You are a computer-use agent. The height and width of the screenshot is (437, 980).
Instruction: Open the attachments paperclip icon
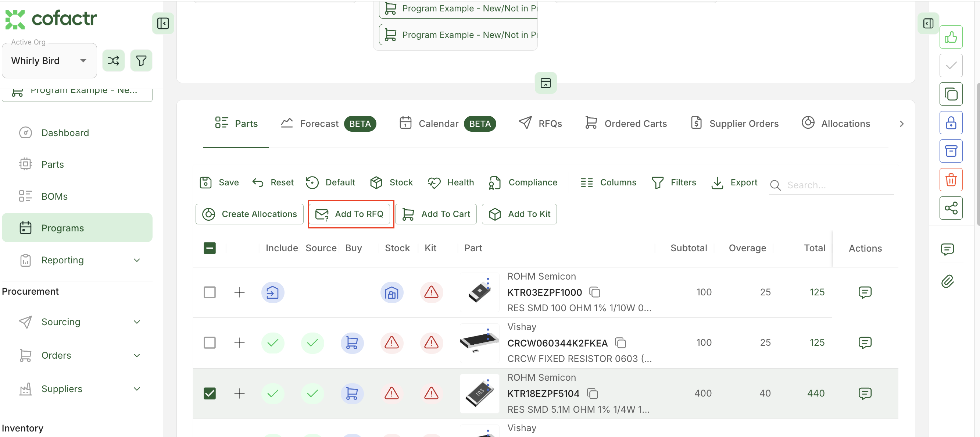[x=947, y=281]
